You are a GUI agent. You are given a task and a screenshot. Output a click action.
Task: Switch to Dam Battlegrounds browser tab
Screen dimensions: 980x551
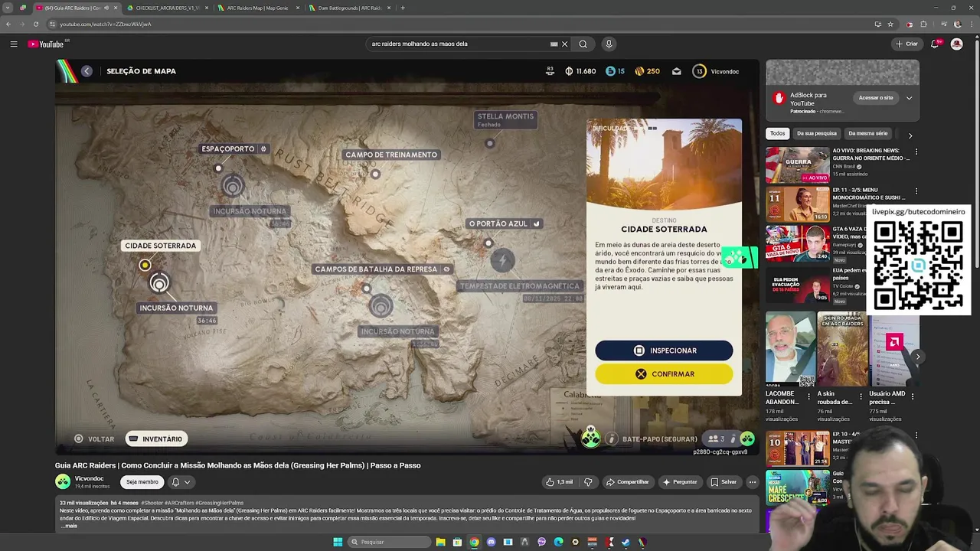point(349,8)
